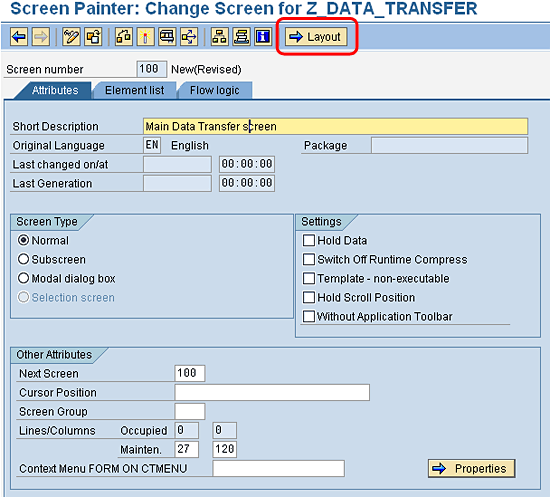Choose Modal dialog box screen type

[23, 278]
